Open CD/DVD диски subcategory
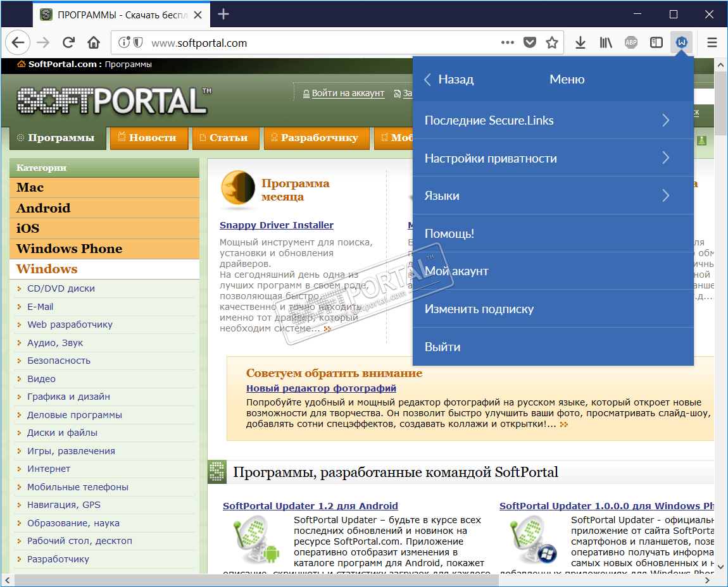This screenshot has width=728, height=587. tap(61, 288)
